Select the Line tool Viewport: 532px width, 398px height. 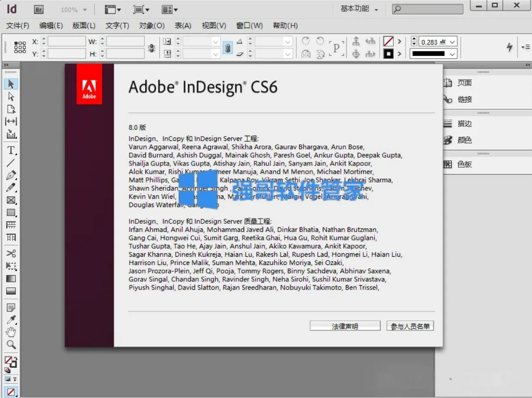(x=11, y=163)
